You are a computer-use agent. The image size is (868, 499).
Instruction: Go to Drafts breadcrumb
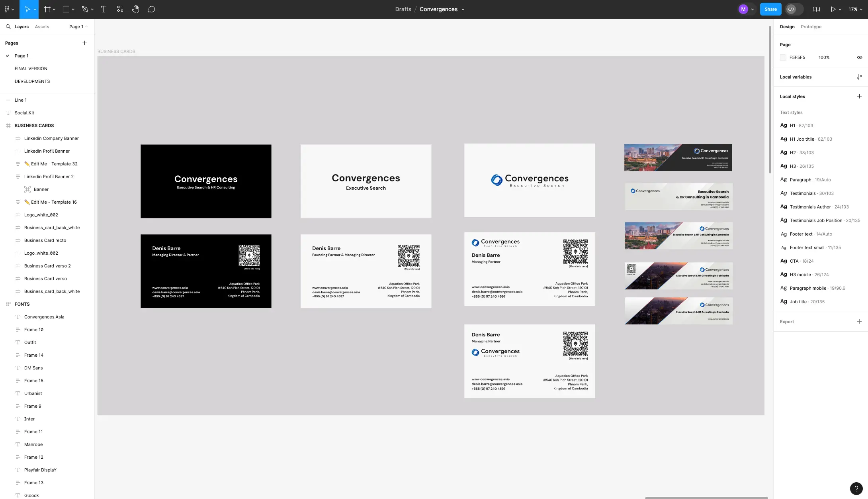pos(403,9)
